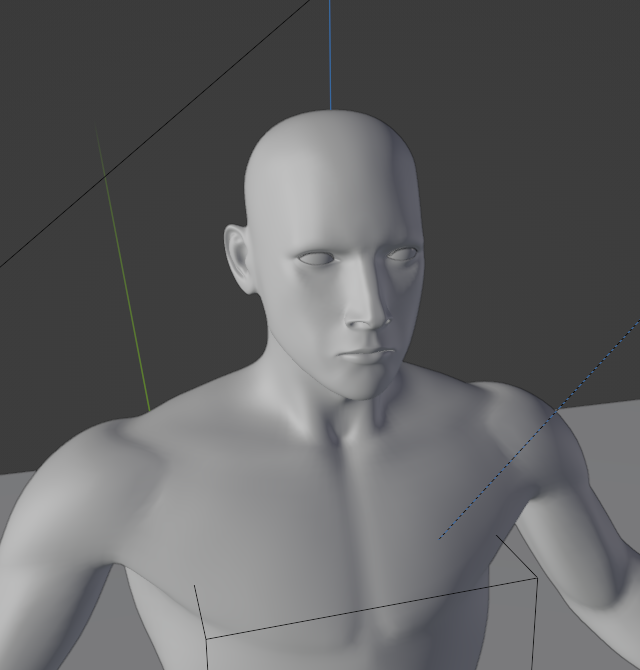Click the model's visible ear

(x=239, y=259)
